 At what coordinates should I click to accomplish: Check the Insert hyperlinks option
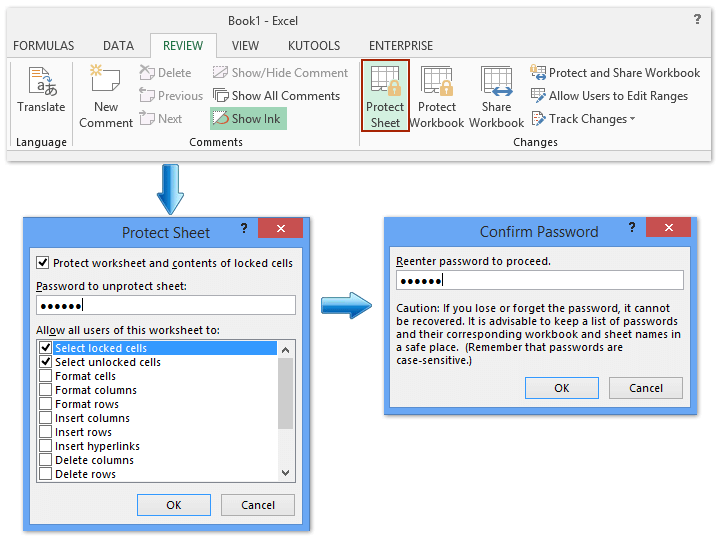tap(46, 446)
